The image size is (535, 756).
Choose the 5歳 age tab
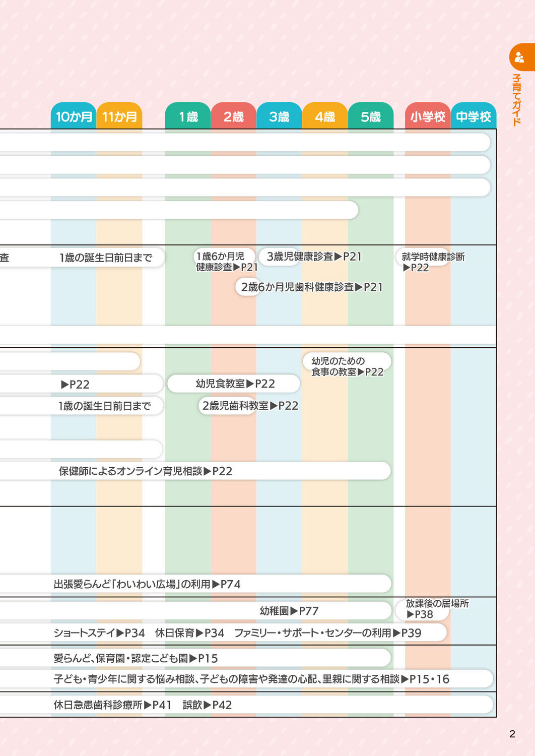pyautogui.click(x=370, y=117)
